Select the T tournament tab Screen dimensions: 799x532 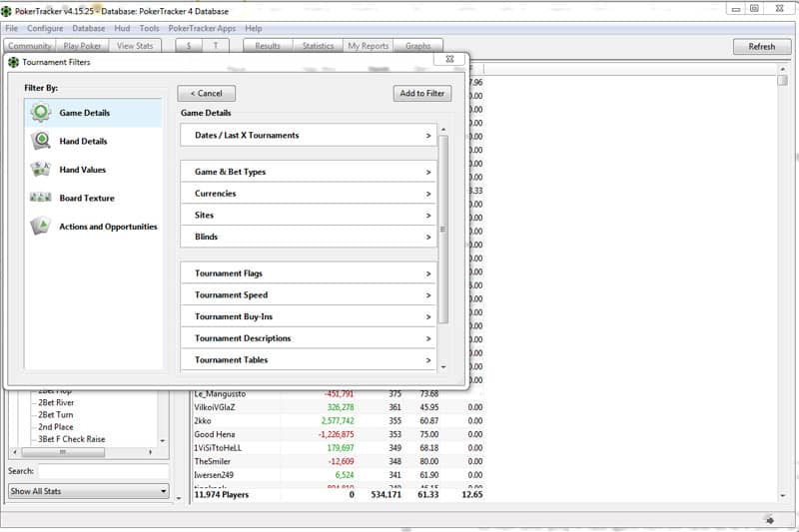(216, 46)
